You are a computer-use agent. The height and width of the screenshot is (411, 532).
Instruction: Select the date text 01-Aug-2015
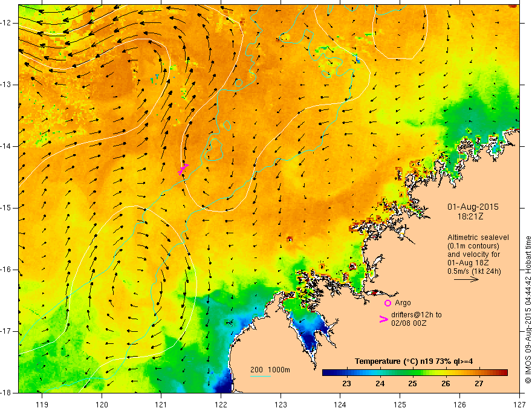tap(473, 207)
